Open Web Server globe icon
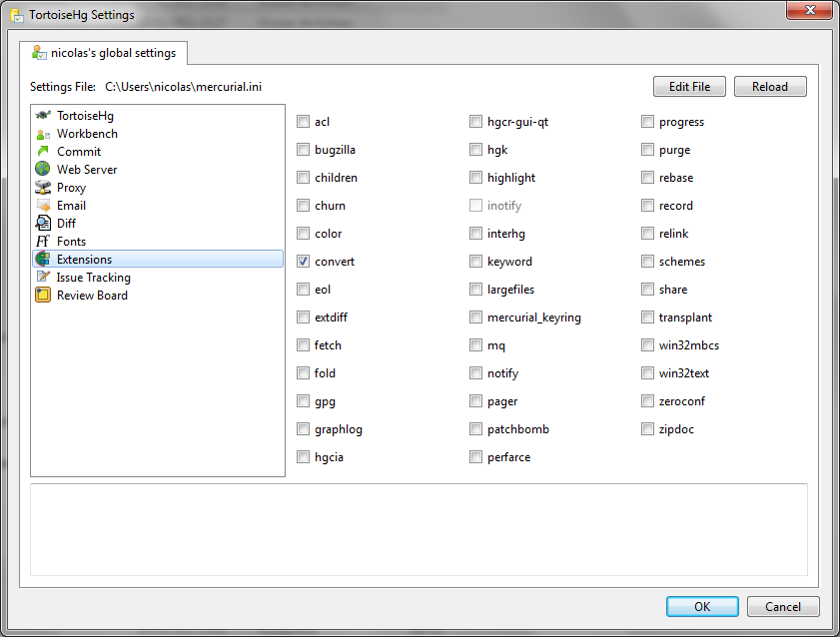Screen dimensions: 840x637 [43, 170]
